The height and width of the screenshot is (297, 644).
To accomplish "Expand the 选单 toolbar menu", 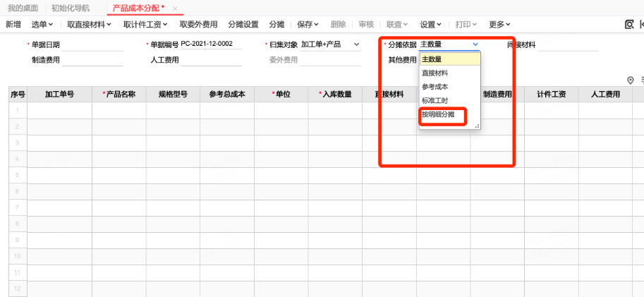I will click(x=42, y=25).
